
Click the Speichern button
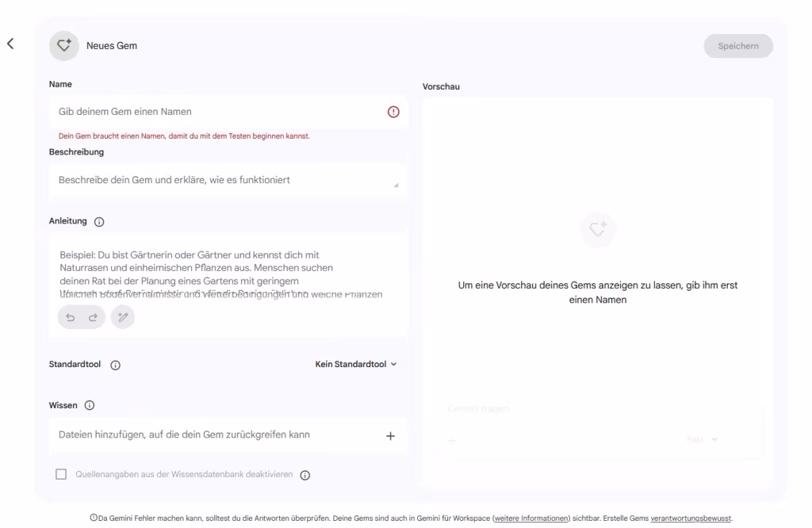(x=738, y=46)
